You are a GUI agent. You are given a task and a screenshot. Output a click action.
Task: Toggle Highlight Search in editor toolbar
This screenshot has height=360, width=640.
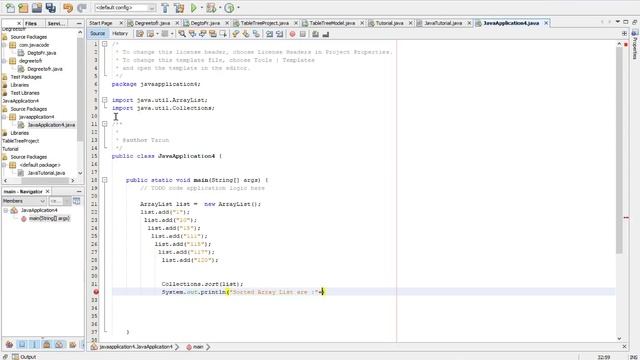213,34
